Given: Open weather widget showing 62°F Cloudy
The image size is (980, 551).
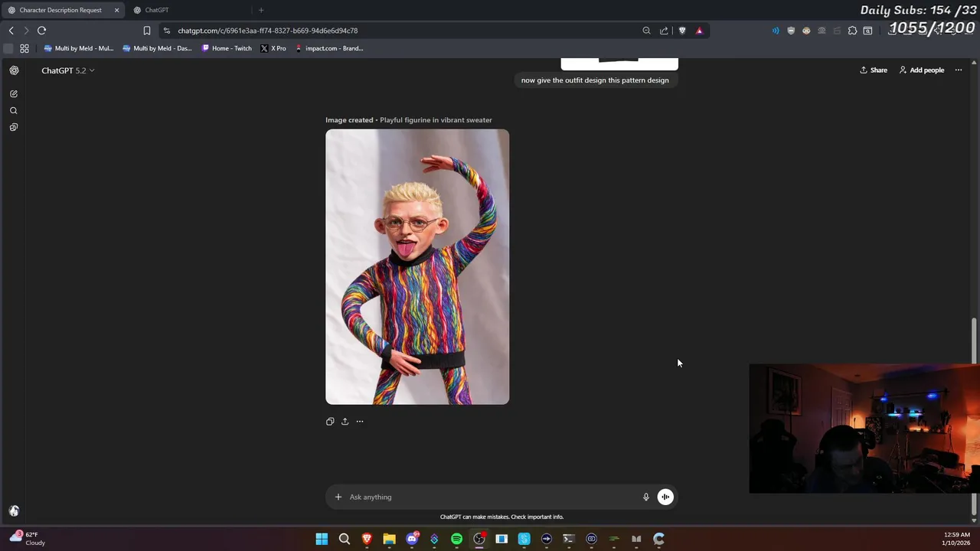Looking at the screenshot, I should pyautogui.click(x=28, y=539).
